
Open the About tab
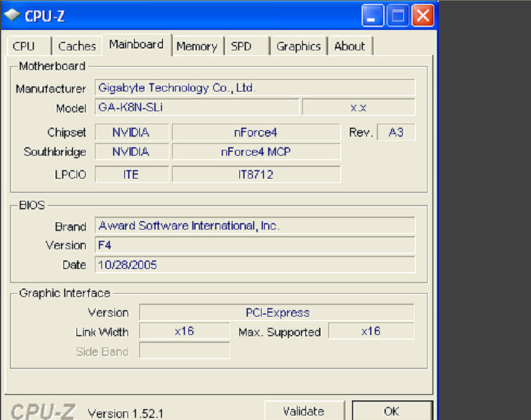coord(351,46)
